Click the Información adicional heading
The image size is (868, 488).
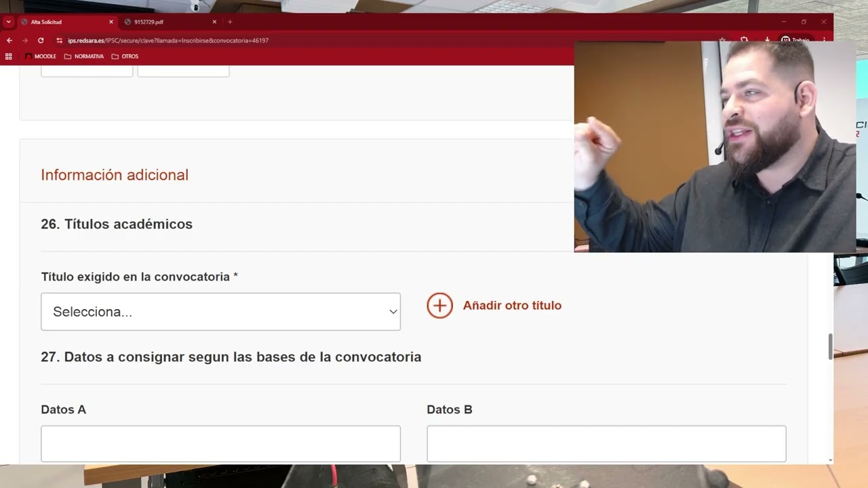[x=115, y=175]
